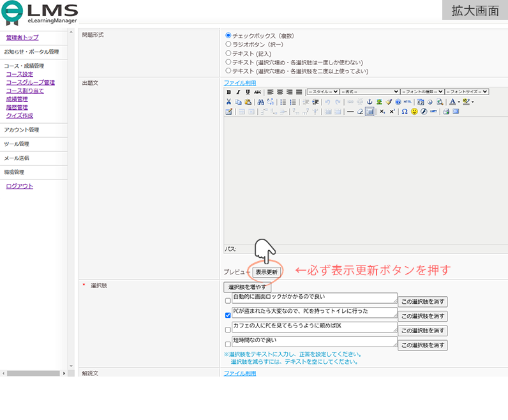Insert current time with clock icon

430,101
